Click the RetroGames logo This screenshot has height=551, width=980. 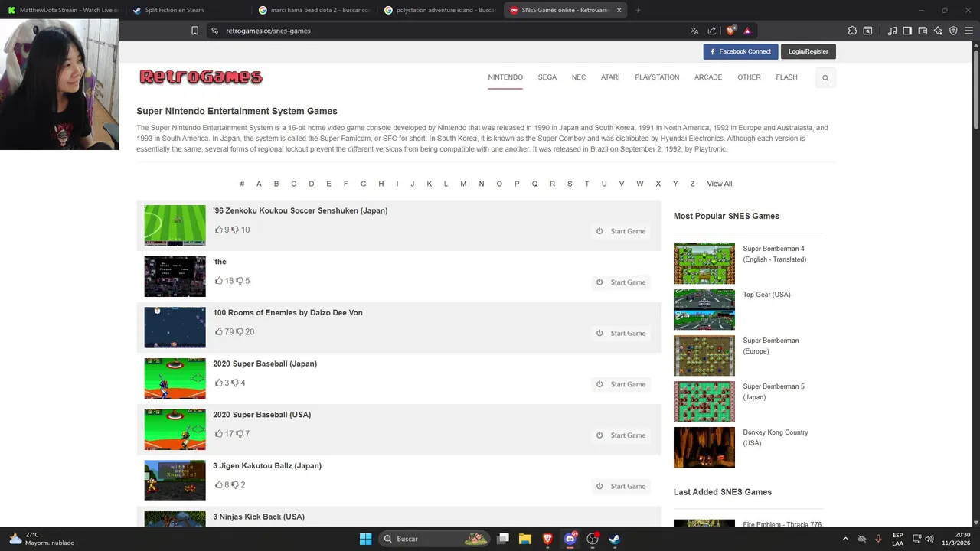click(201, 77)
